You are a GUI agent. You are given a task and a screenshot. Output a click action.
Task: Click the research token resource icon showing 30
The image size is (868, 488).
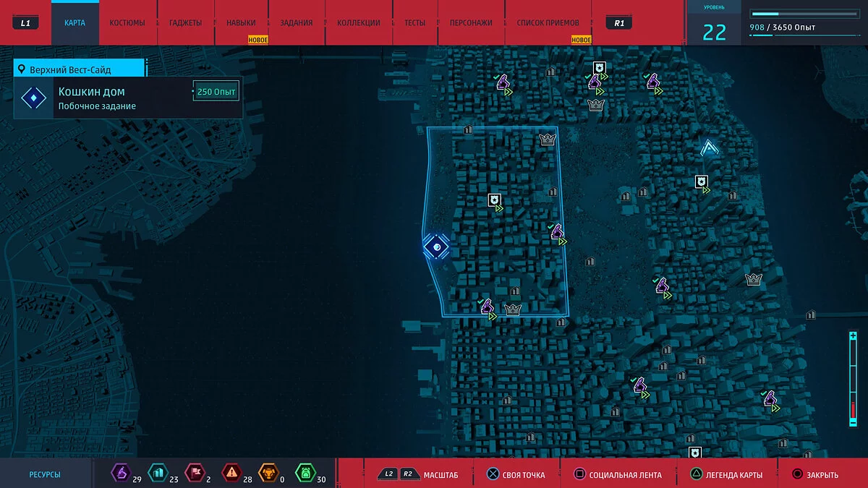click(x=305, y=474)
